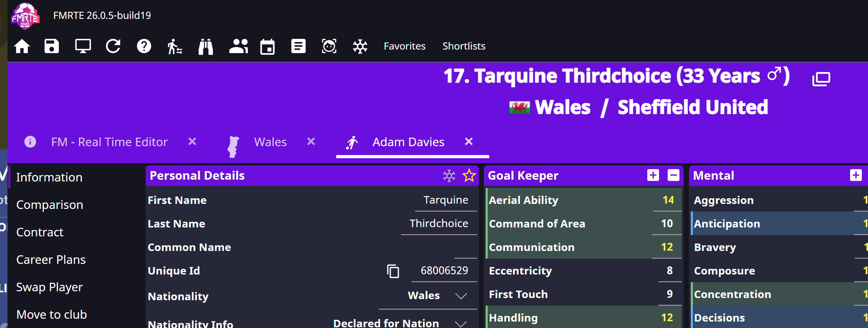Open Help question mark icon
The image size is (868, 328).
coord(144,46)
